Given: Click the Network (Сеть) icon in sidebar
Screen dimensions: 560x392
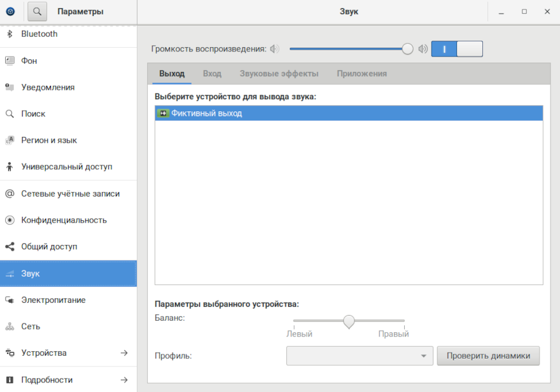Looking at the screenshot, I should (10, 326).
